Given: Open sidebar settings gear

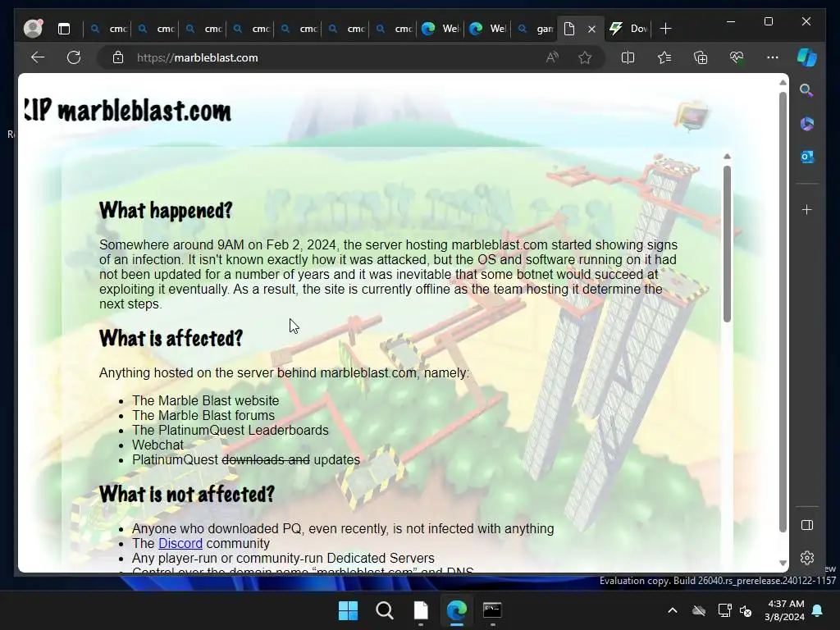Looking at the screenshot, I should 807,558.
